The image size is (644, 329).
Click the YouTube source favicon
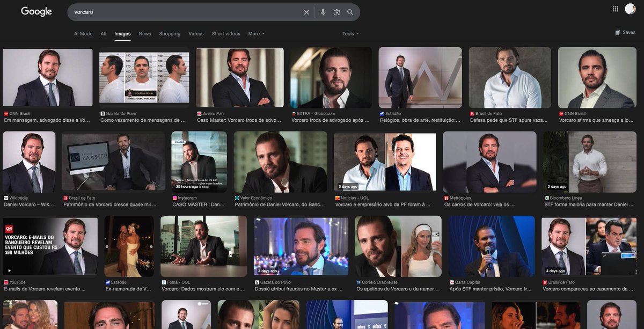click(6, 282)
